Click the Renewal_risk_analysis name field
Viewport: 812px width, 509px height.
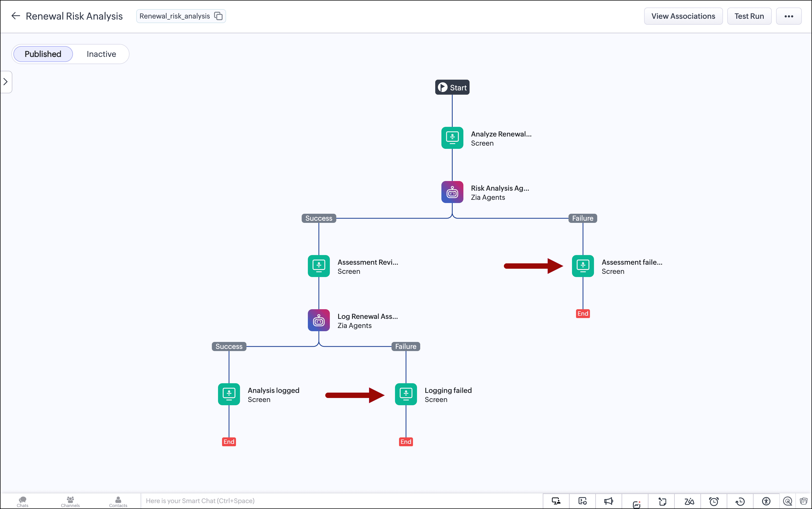[x=181, y=16]
